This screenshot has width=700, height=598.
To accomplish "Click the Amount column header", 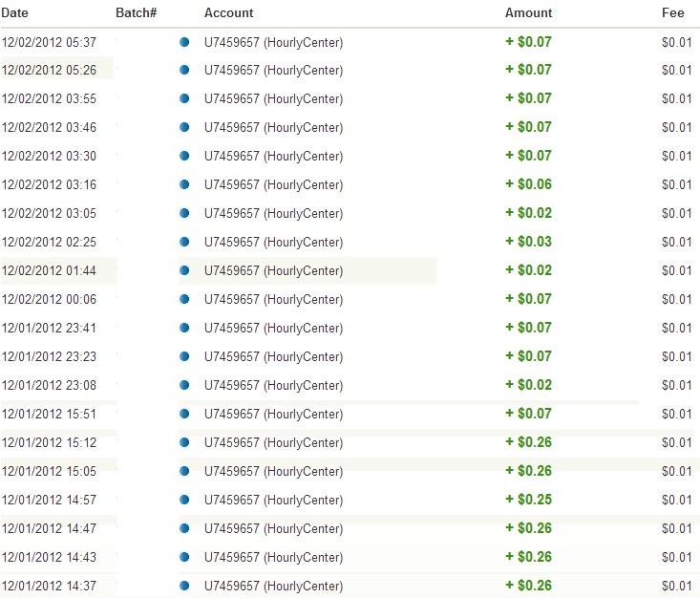I will [x=528, y=12].
